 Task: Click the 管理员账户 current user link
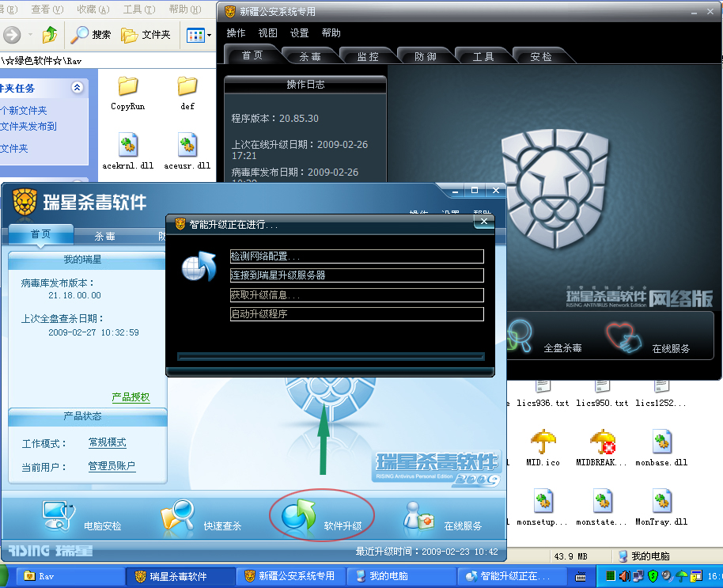point(112,466)
